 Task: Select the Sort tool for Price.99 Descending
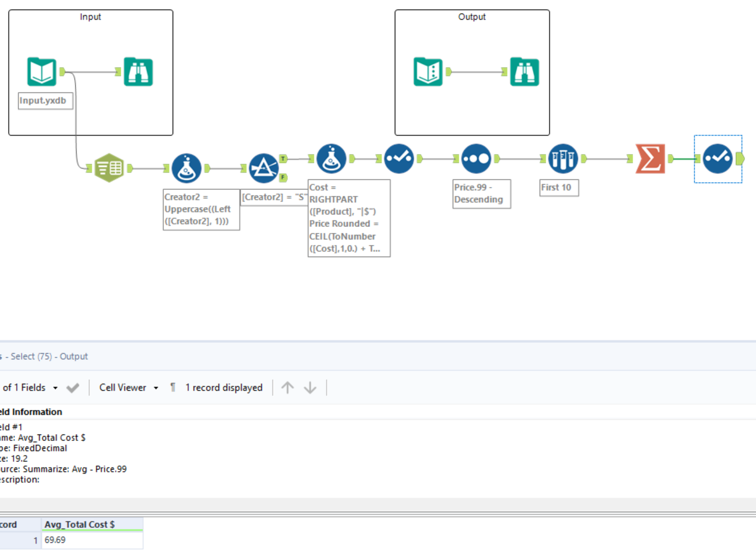click(x=476, y=159)
